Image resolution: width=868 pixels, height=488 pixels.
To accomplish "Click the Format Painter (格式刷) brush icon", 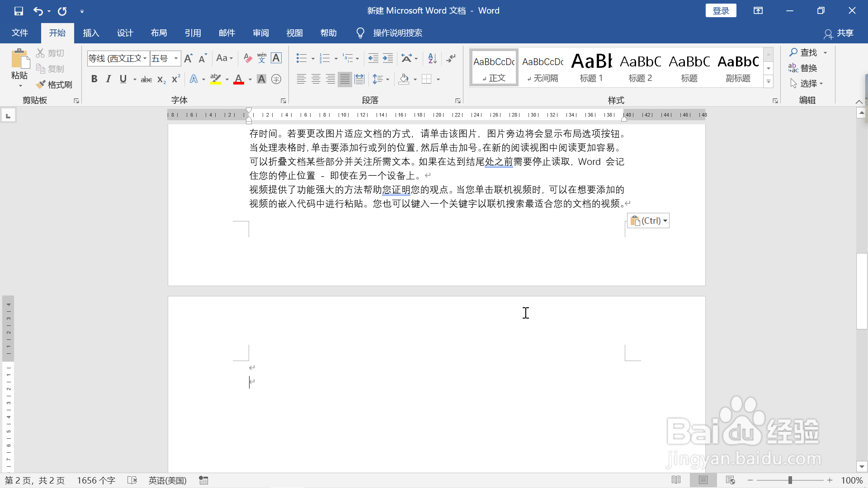I will coord(41,84).
